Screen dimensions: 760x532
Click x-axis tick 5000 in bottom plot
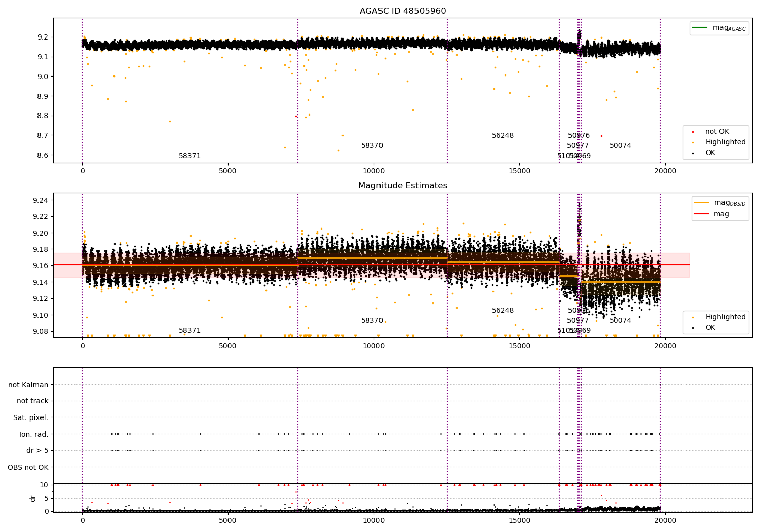point(228,520)
